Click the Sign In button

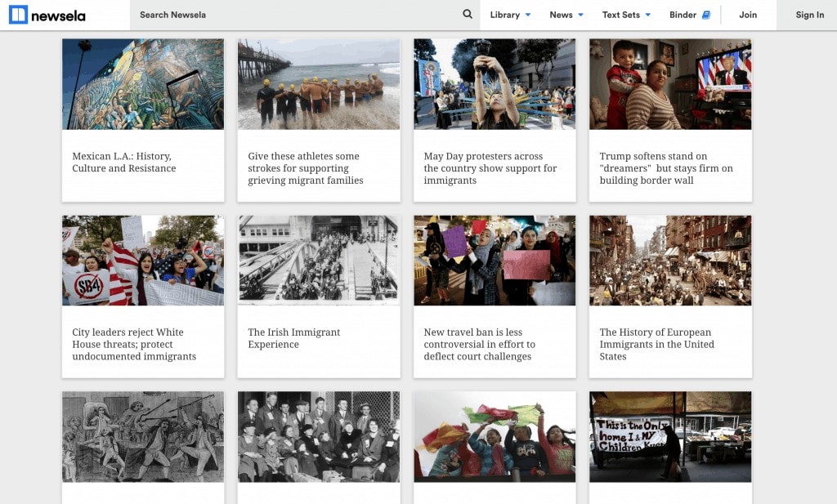[x=810, y=15]
